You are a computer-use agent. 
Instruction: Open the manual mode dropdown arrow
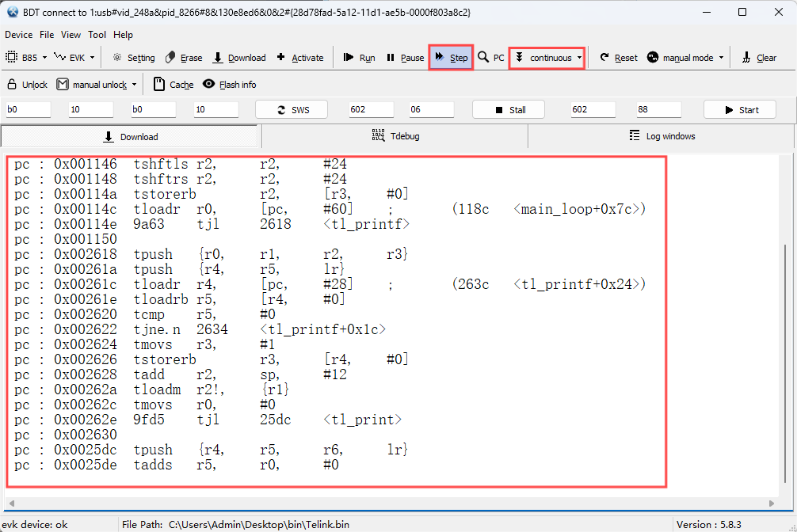pyautogui.click(x=721, y=58)
